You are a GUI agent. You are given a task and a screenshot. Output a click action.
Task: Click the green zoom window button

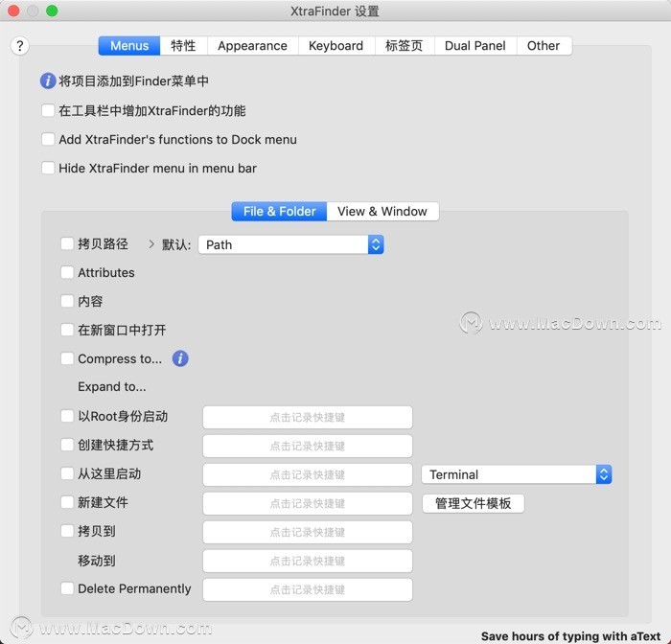(x=52, y=11)
